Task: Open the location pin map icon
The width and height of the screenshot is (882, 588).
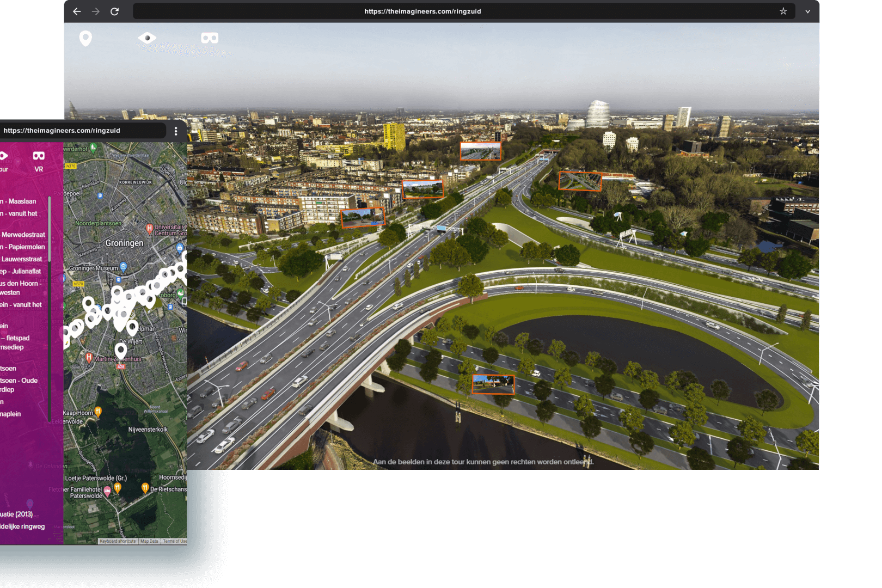Action: (85, 38)
